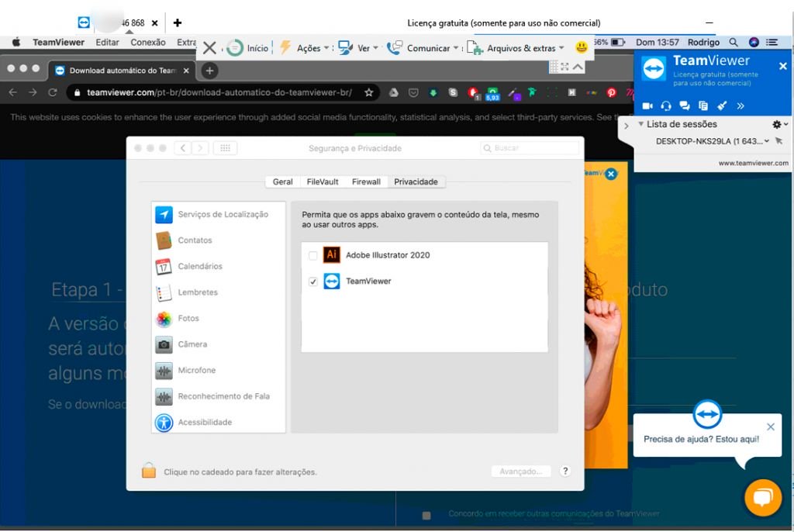Select Reconhecimento de Fala in privacy list

point(218,396)
